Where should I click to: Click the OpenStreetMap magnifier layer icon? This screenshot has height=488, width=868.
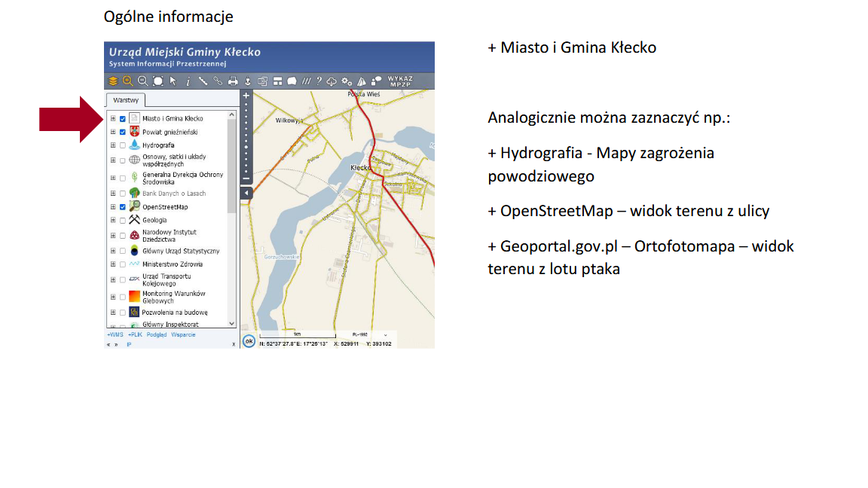coord(135,206)
